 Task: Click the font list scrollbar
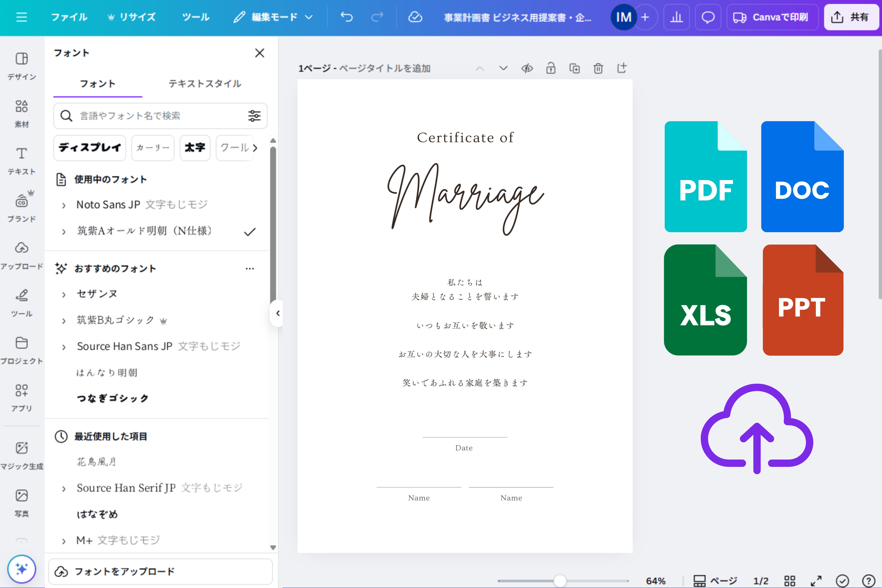273,225
